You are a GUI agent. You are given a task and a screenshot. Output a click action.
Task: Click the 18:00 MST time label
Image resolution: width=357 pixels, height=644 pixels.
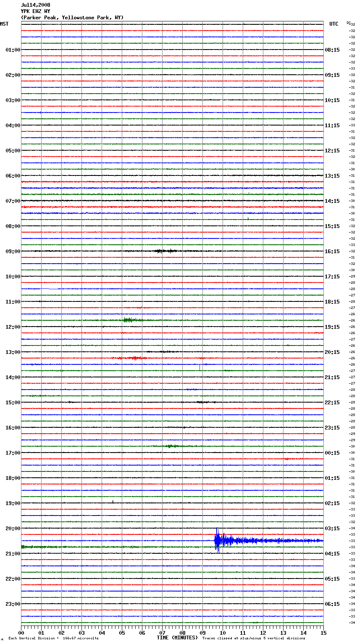point(13,478)
